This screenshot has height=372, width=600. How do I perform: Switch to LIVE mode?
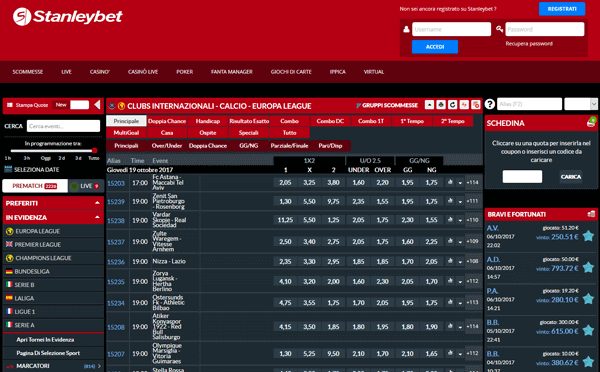[86, 186]
